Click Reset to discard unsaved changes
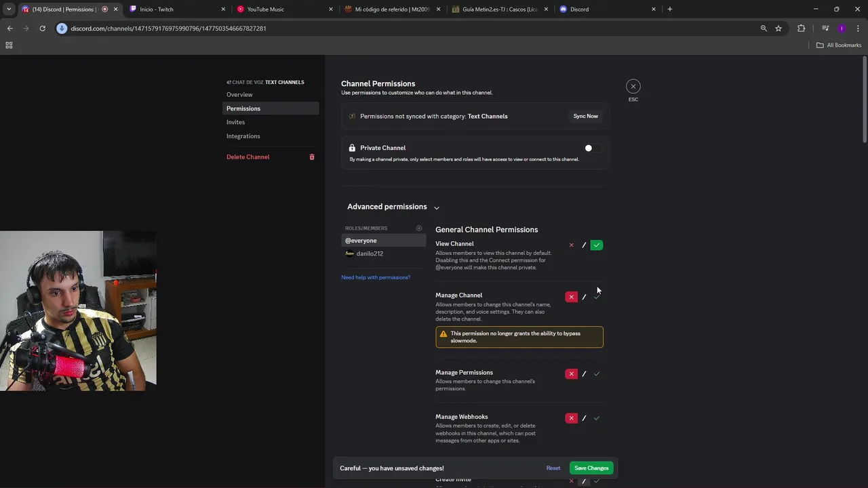This screenshot has width=868, height=488. pyautogui.click(x=553, y=468)
